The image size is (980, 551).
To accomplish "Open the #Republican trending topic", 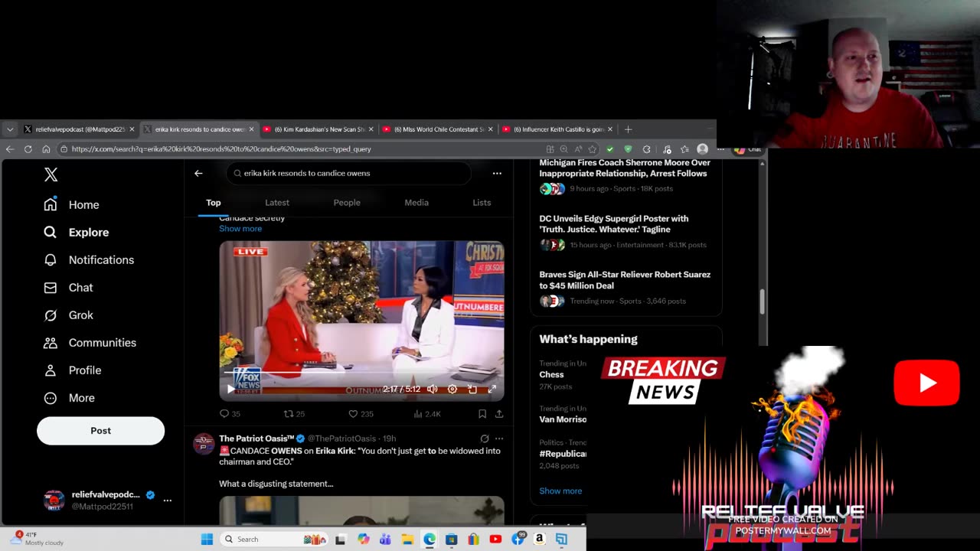I will [563, 454].
